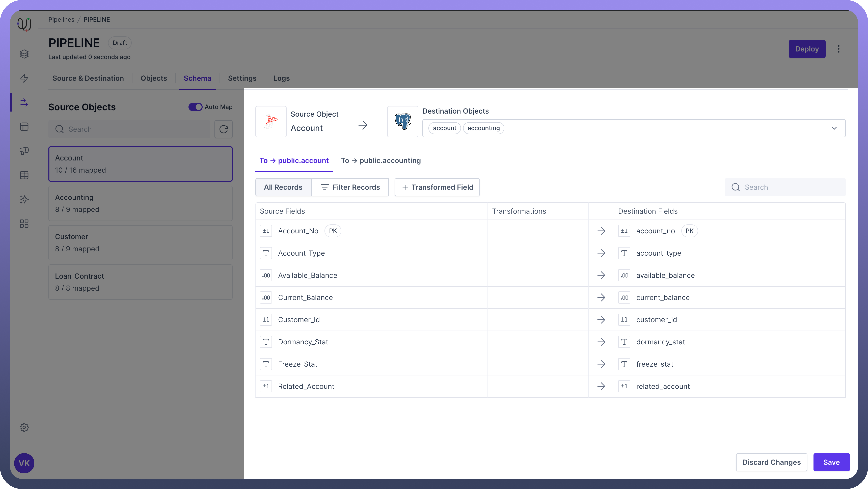This screenshot has width=868, height=489.
Task: Refresh the source objects list
Action: click(x=223, y=129)
